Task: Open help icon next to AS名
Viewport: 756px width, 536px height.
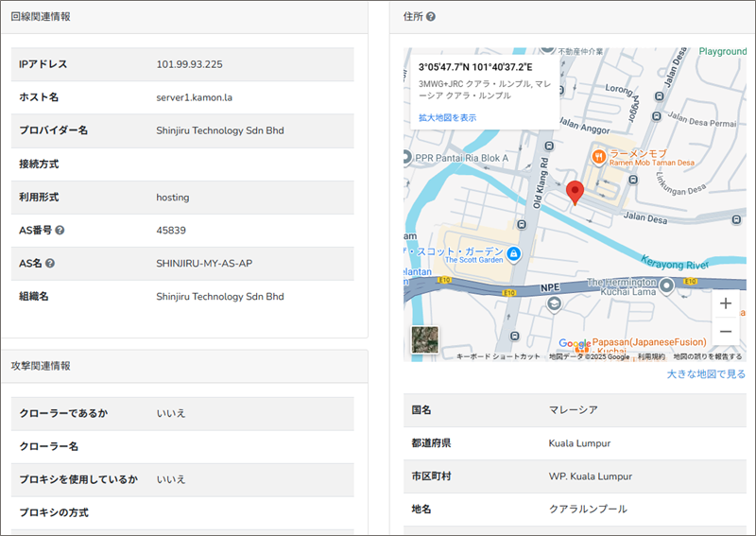Action: click(50, 263)
